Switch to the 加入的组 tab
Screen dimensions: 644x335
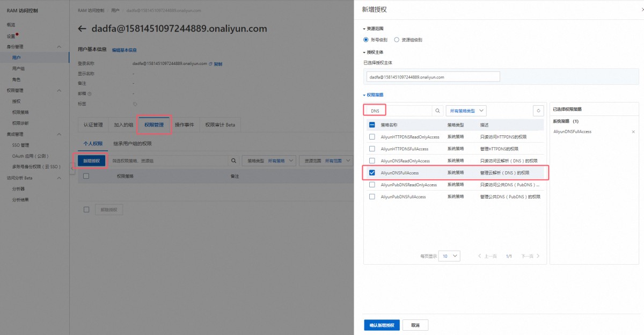[x=123, y=125]
